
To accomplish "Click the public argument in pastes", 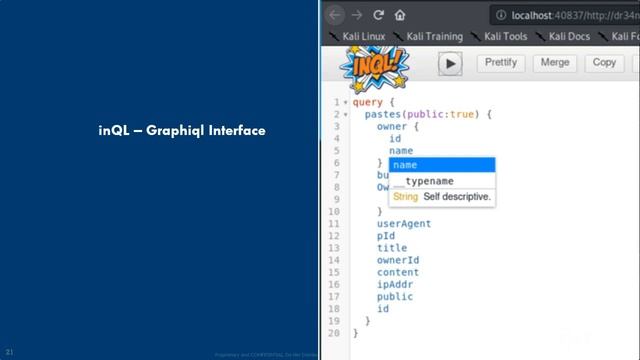I will pos(425,114).
